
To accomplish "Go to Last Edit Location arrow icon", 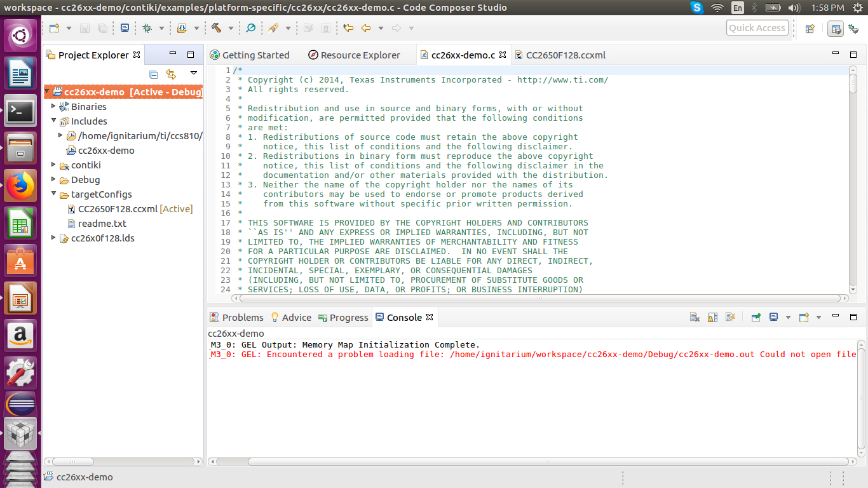I will [x=348, y=28].
